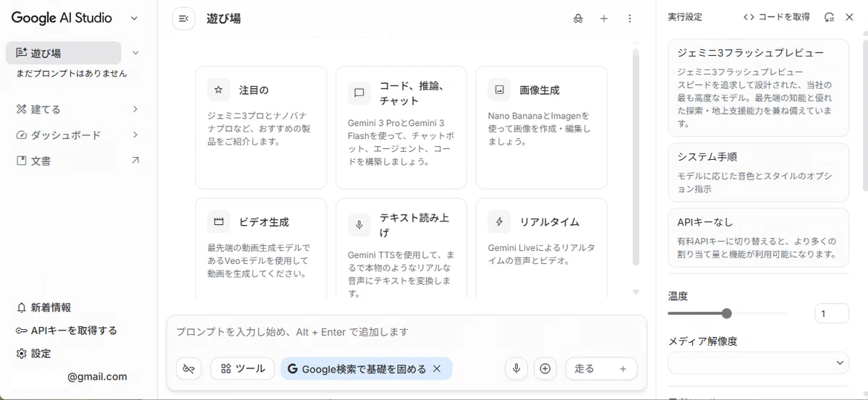The image size is (868, 400).
Task: Click the 建てる tools icon
Action: tap(22, 109)
